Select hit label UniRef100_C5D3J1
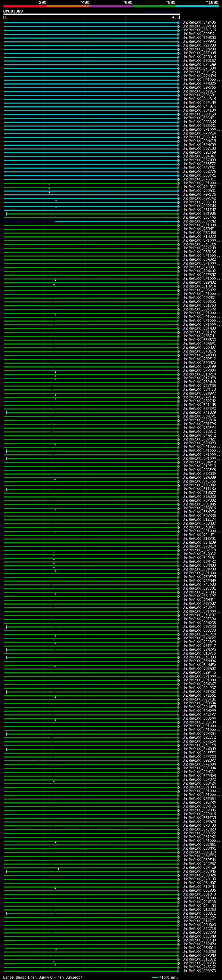The image size is (222, 980). point(199,913)
